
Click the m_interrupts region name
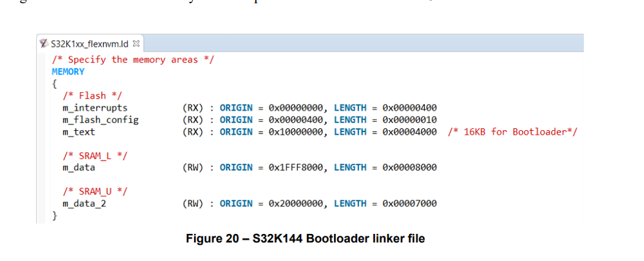(x=95, y=108)
